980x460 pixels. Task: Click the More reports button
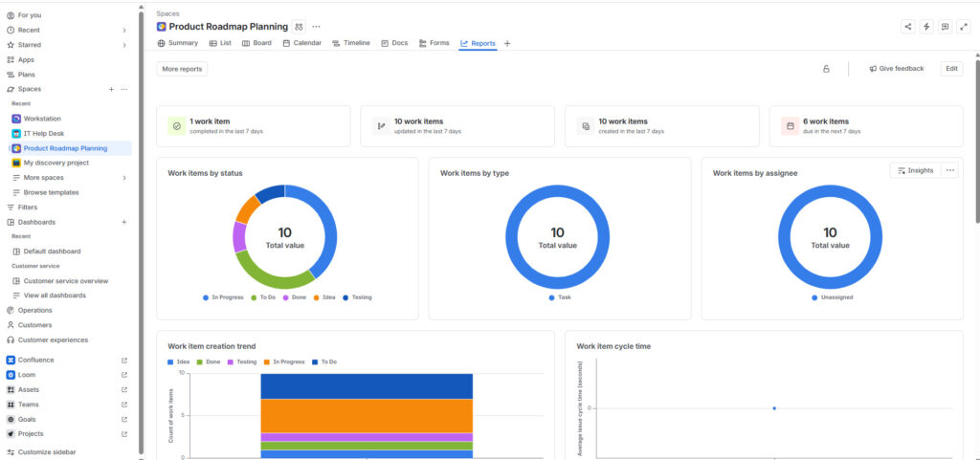(x=182, y=69)
